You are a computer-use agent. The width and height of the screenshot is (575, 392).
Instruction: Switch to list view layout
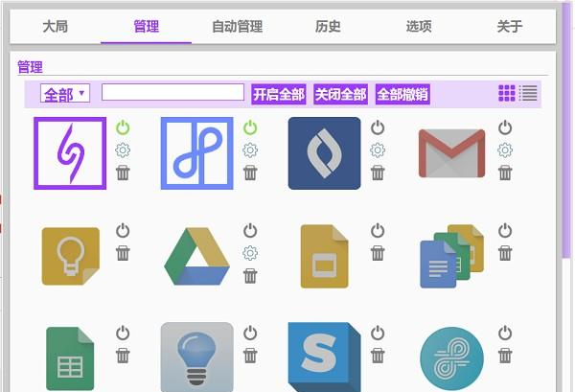pos(528,93)
